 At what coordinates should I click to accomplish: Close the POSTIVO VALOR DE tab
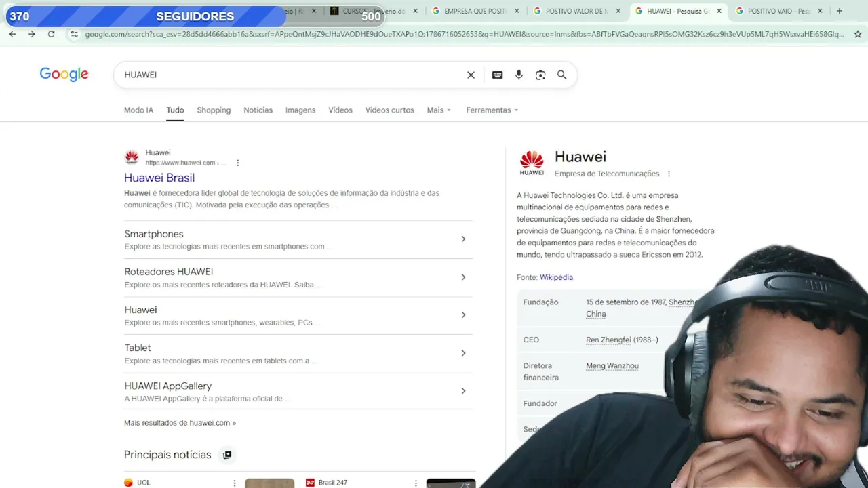618,11
